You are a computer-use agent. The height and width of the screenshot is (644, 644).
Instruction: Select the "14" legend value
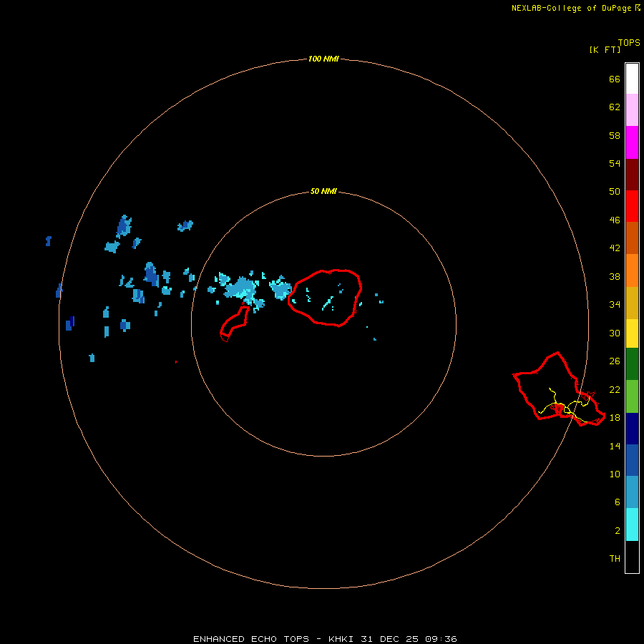pyautogui.click(x=615, y=446)
